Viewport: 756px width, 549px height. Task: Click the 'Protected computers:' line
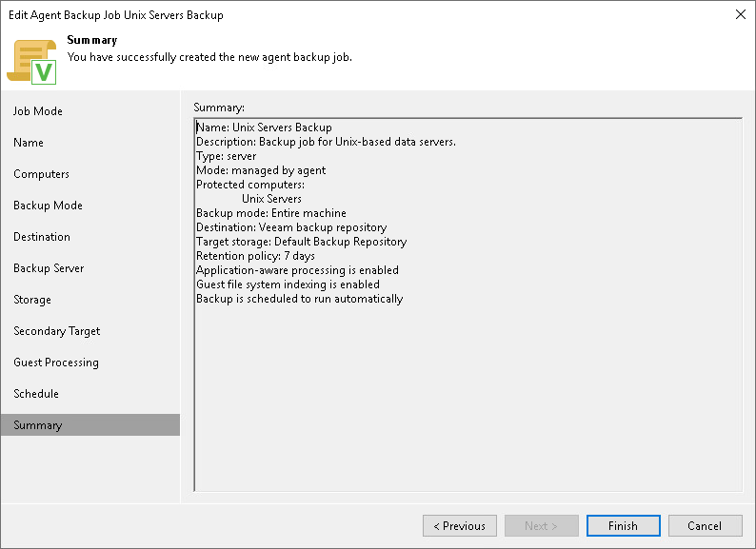[x=250, y=185]
